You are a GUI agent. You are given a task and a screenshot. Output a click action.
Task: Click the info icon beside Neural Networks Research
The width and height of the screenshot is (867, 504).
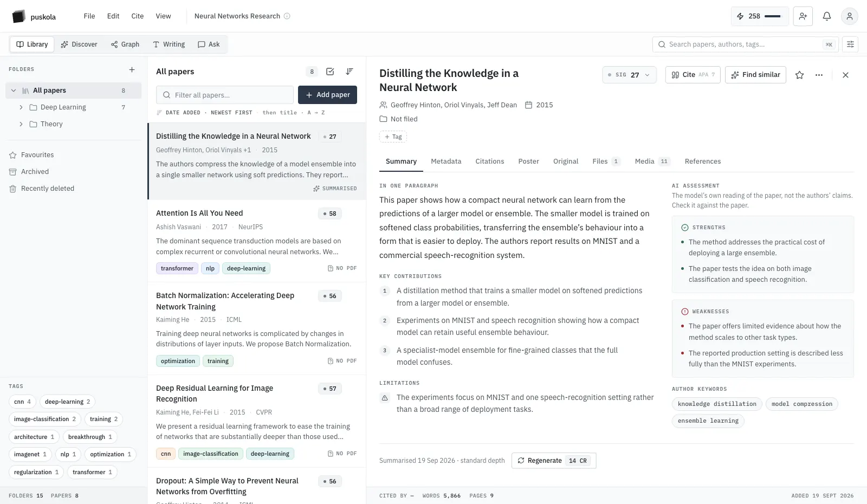(287, 16)
